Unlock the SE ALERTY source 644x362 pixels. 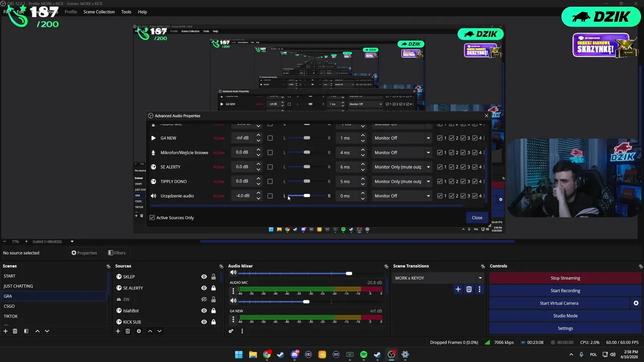(x=213, y=288)
